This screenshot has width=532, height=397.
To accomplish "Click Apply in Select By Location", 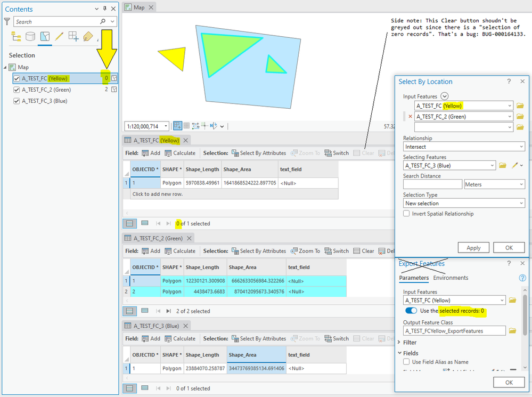I will click(x=473, y=248).
